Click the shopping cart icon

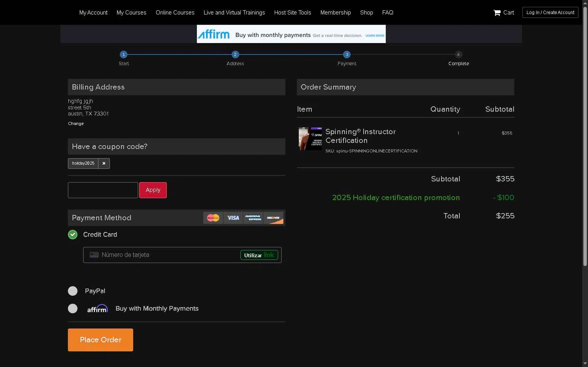pos(497,13)
